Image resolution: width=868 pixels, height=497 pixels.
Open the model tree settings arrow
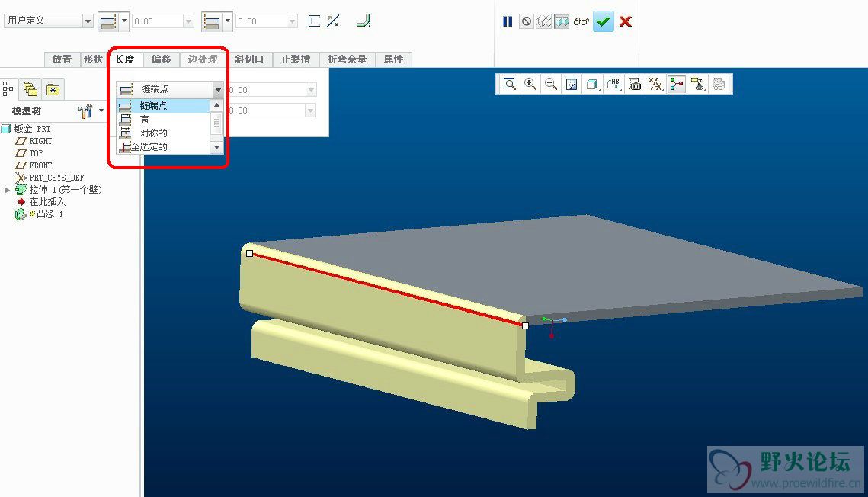(101, 111)
